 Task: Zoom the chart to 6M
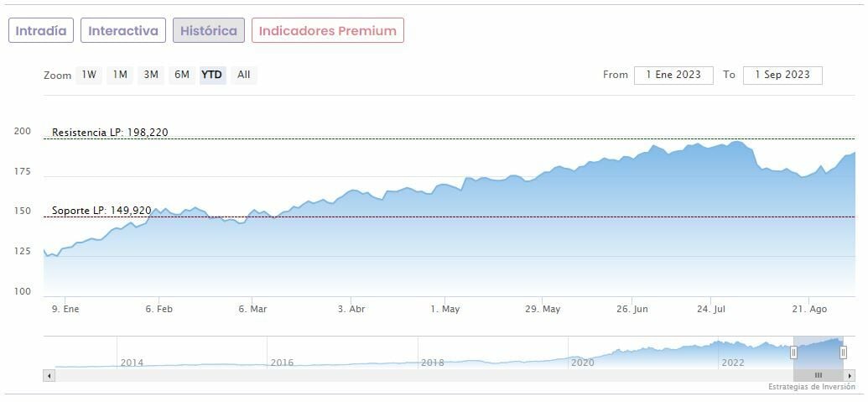pos(182,75)
